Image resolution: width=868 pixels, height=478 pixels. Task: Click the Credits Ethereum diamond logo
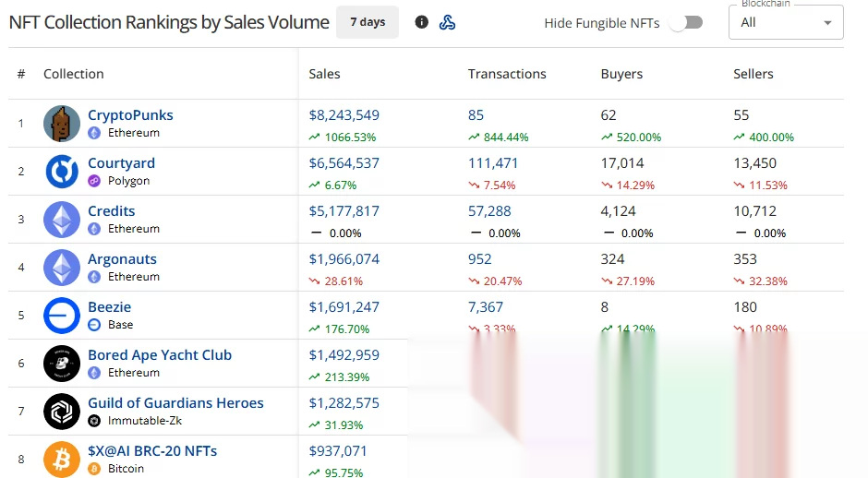click(62, 220)
